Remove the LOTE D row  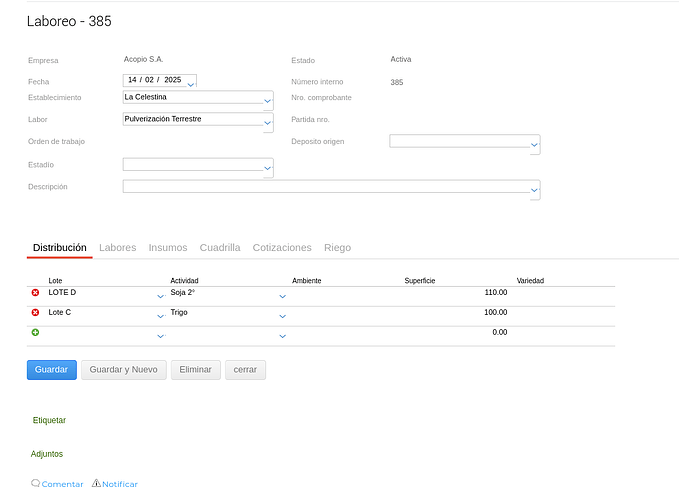coord(36,293)
